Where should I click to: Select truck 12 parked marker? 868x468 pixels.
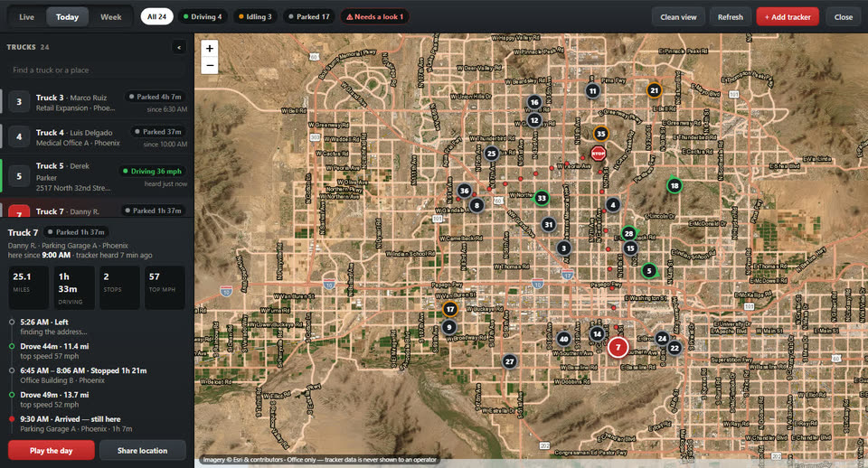tap(534, 120)
